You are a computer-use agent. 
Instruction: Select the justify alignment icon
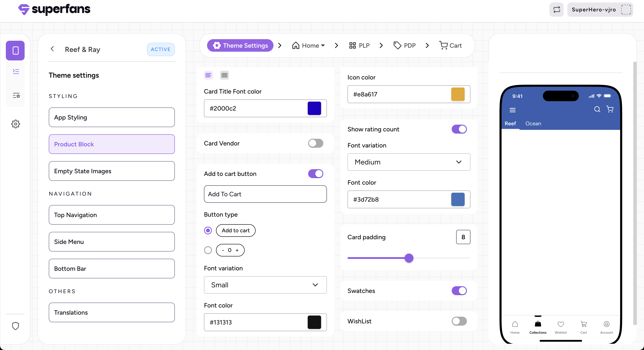click(224, 75)
